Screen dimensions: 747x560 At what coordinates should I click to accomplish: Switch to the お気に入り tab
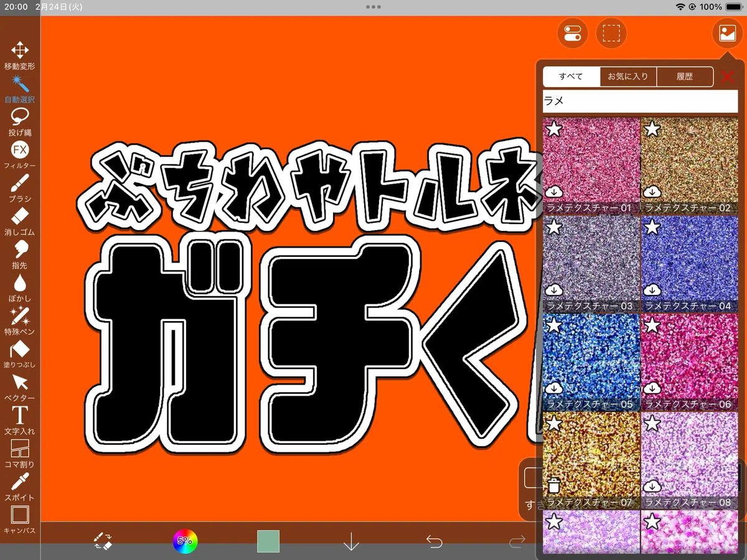(628, 77)
